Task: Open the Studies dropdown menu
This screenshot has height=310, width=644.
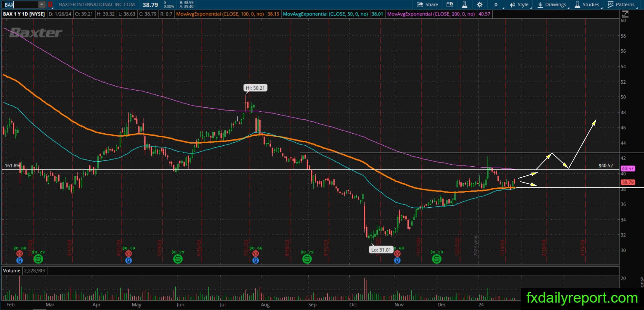Action: 587,5
